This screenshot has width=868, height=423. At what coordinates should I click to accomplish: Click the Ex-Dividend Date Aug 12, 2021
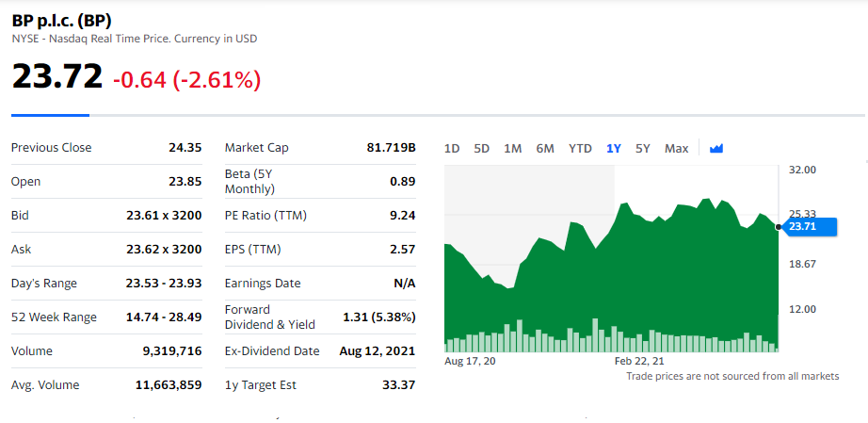click(378, 351)
